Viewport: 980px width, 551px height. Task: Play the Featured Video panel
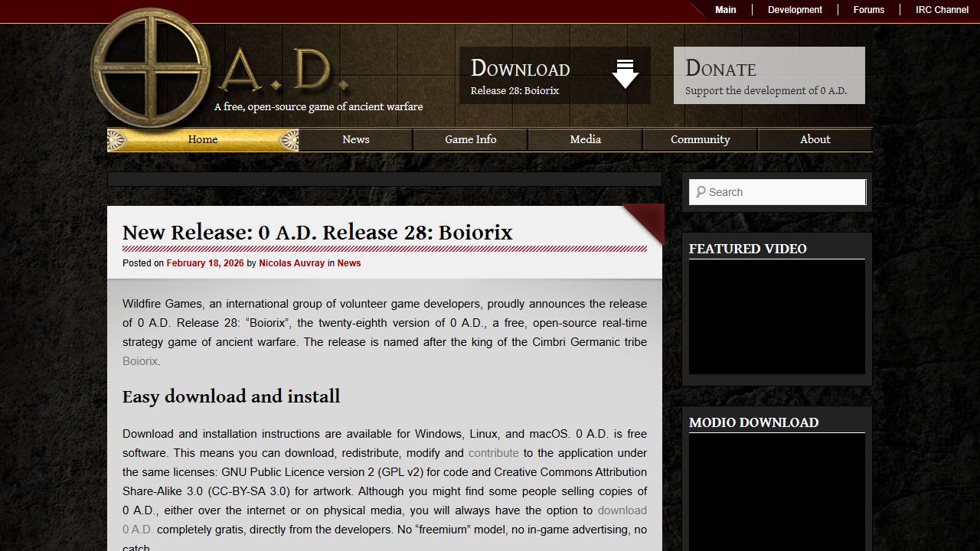pyautogui.click(x=777, y=318)
